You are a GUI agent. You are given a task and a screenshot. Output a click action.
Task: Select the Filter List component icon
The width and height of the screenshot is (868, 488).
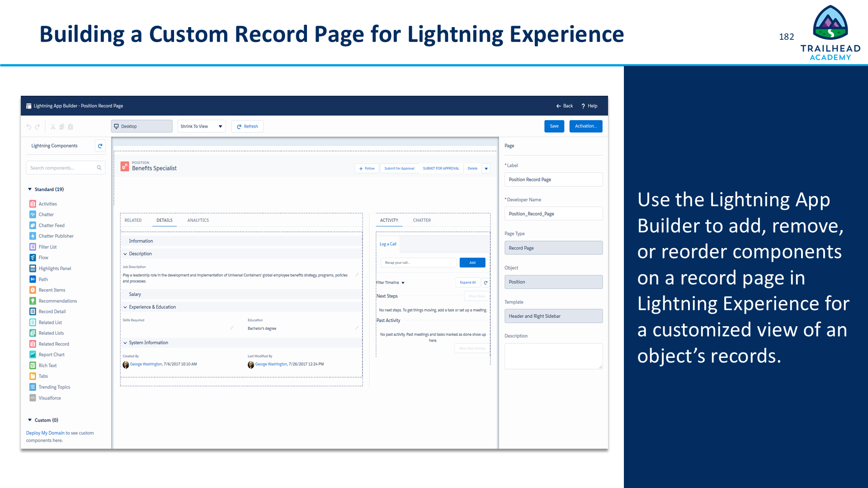click(x=33, y=247)
